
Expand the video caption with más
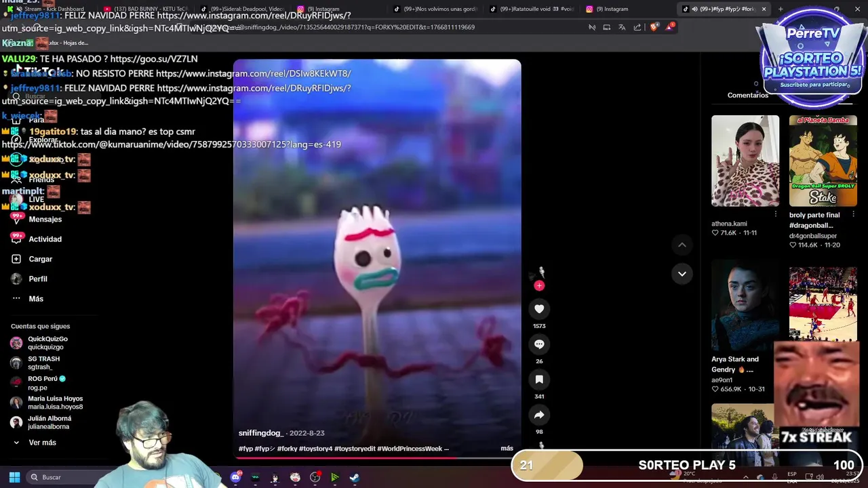pyautogui.click(x=507, y=449)
